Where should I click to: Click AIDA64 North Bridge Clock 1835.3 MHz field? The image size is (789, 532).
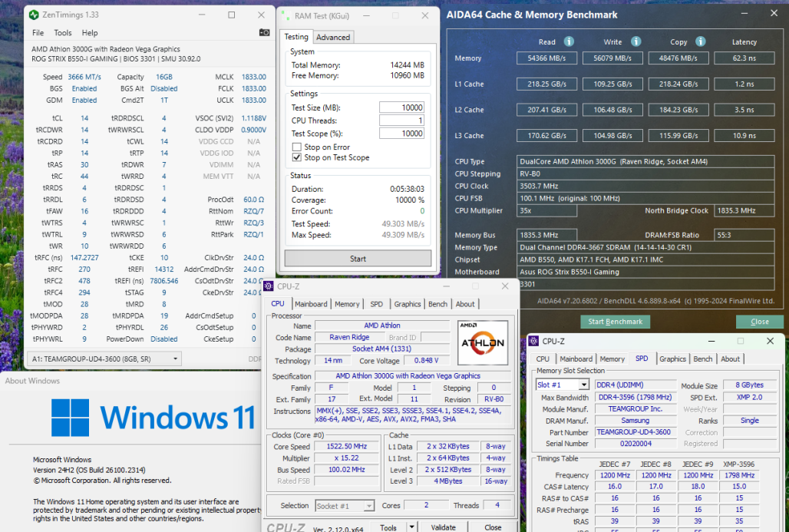pos(744,211)
